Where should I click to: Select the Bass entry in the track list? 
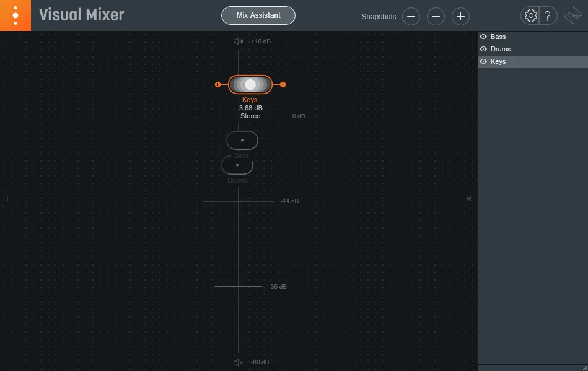click(498, 37)
